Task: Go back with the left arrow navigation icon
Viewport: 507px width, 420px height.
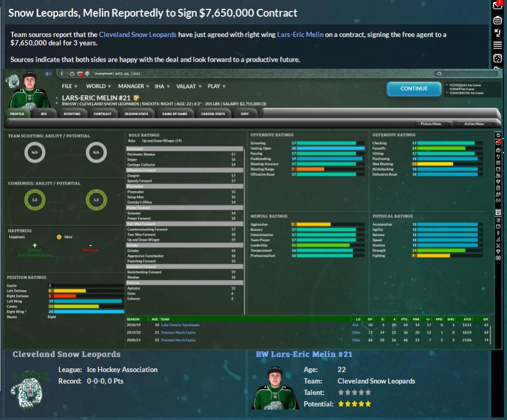Action: [x=62, y=74]
